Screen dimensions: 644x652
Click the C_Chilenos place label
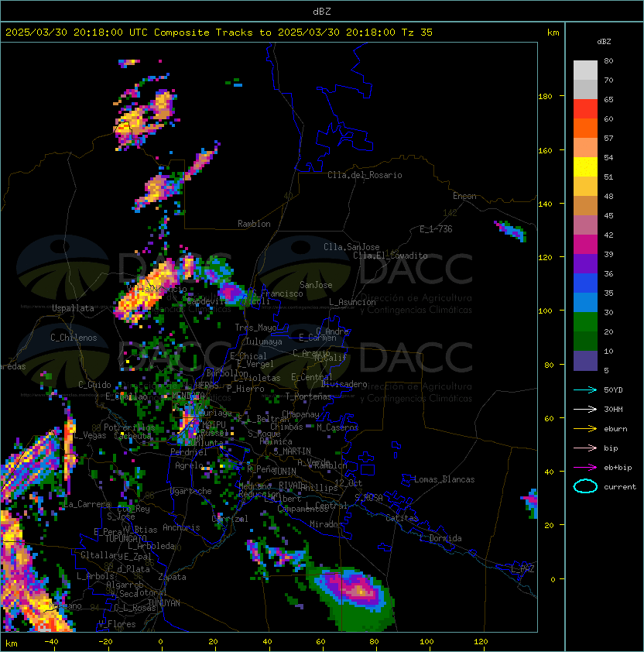74,338
